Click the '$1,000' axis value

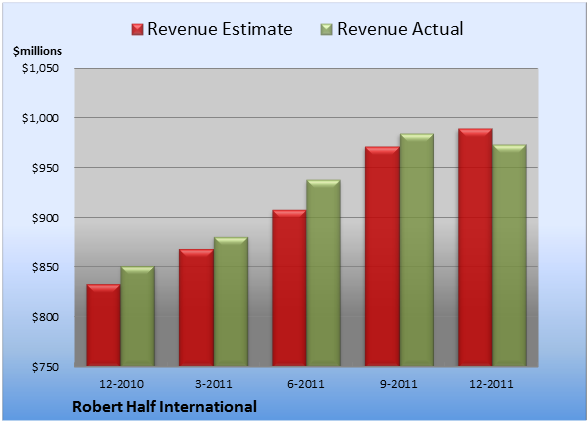[x=40, y=118]
